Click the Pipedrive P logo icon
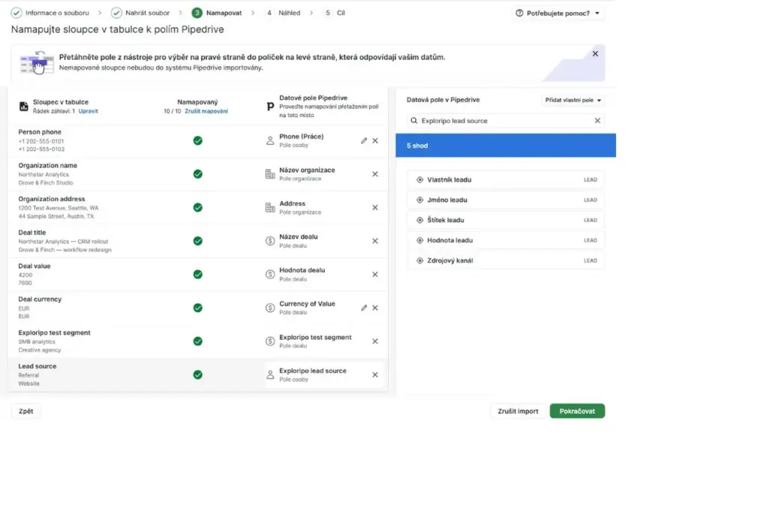Viewport: 770px width, 532px height. [270, 107]
